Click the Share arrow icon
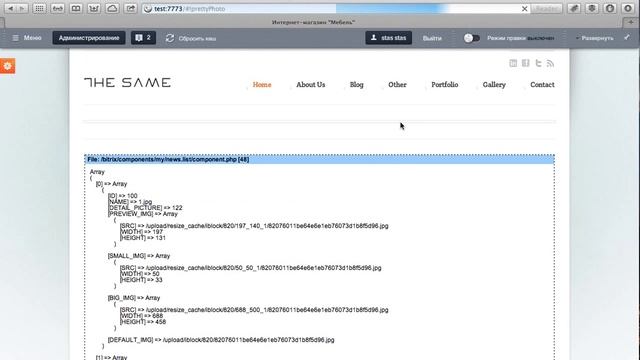The image size is (640, 360). (131, 9)
